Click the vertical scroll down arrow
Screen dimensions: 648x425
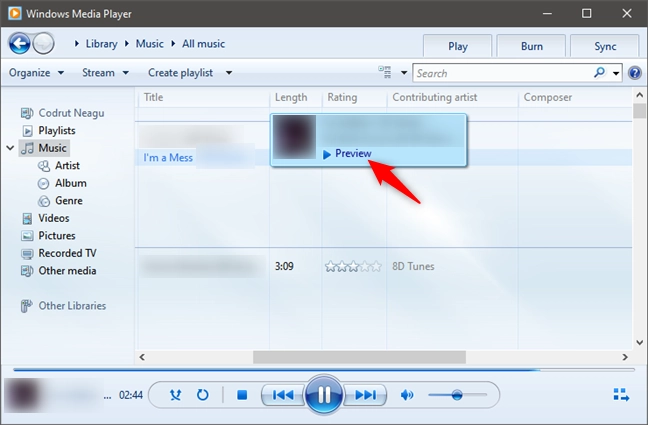click(639, 342)
